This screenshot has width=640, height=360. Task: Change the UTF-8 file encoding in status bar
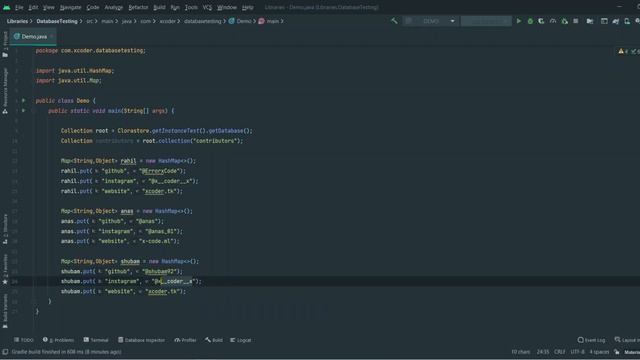(x=578, y=352)
